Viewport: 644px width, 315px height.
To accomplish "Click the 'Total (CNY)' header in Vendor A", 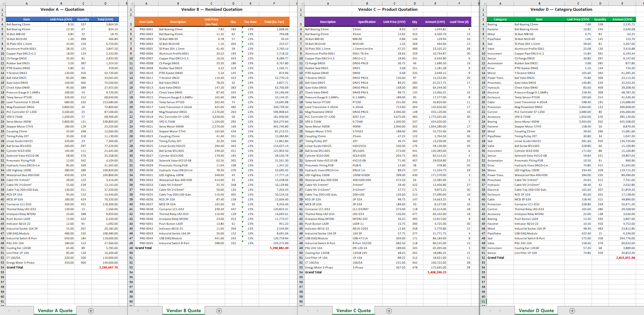I will pyautogui.click(x=105, y=19).
